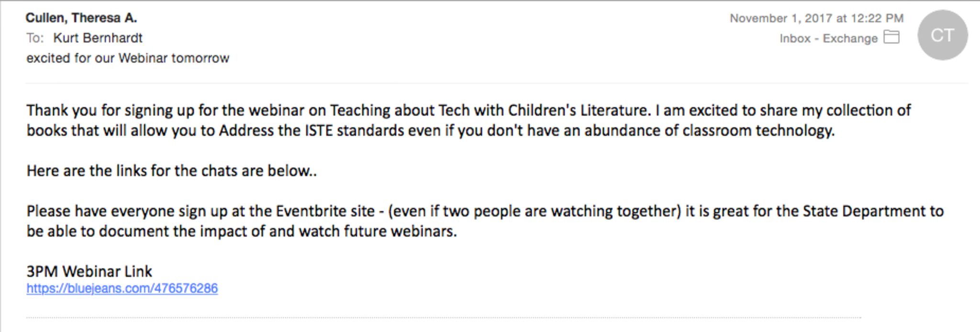Click the CT sender avatar circle

942,35
